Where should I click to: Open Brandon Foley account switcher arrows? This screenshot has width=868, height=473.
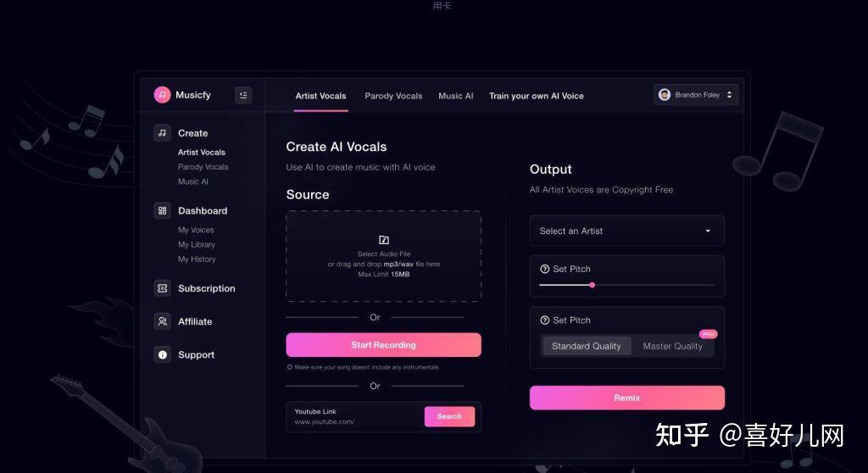click(729, 95)
